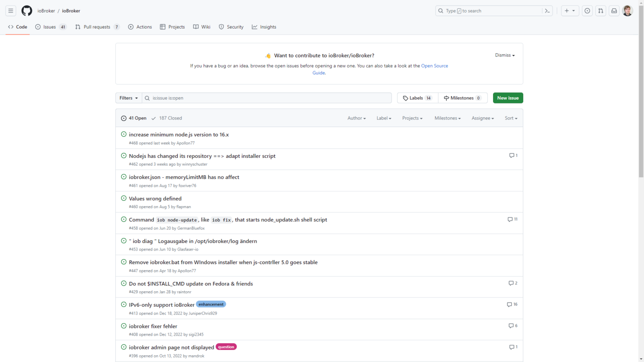Image resolution: width=644 pixels, height=362 pixels.
Task: Click the New issue button
Action: [x=508, y=98]
